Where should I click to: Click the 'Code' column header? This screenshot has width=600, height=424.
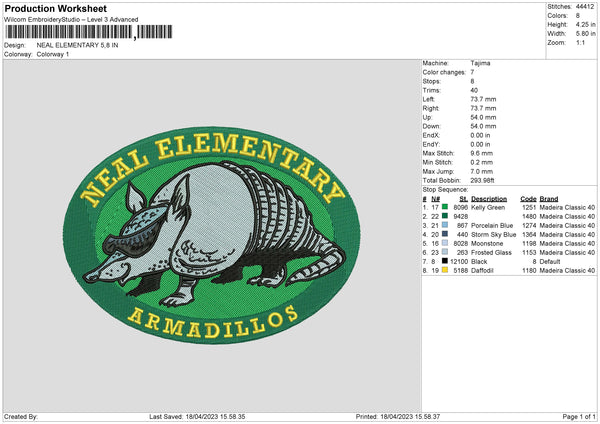528,199
